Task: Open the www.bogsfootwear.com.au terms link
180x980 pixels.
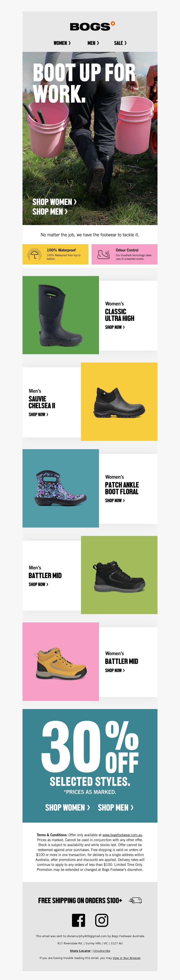Action: 122,835
